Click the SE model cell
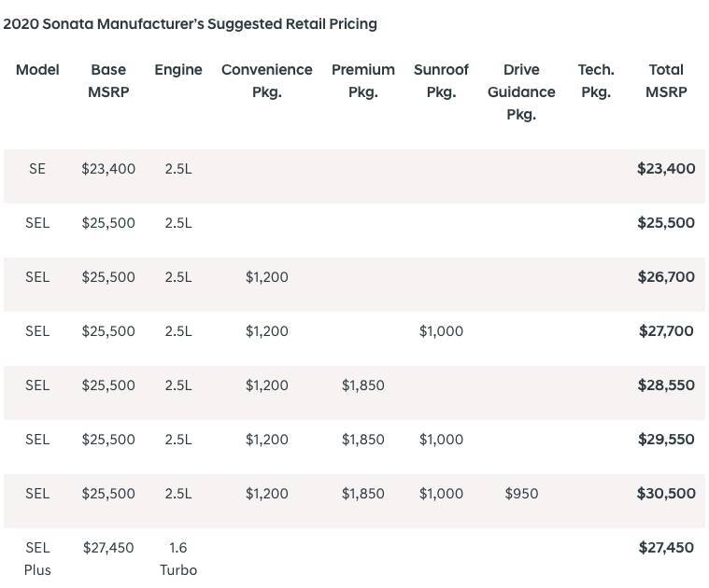 point(37,169)
